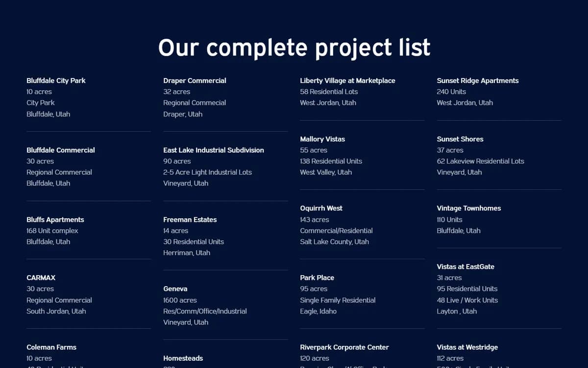Click 'Bluffdale, Utah' under Bluffs Apartments
588x368 pixels.
[x=49, y=242]
